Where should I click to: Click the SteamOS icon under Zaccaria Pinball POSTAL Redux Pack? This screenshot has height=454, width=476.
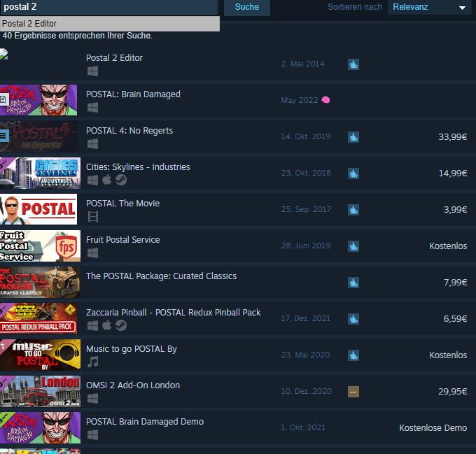[121, 326]
